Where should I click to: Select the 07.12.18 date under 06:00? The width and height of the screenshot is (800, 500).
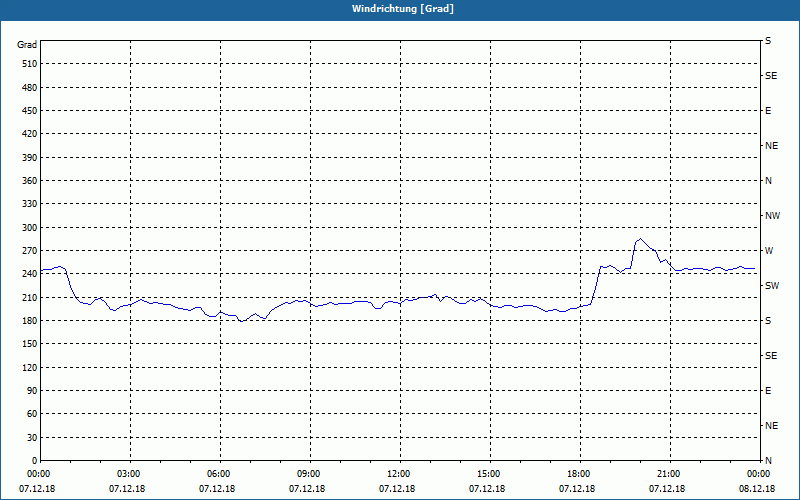[217, 489]
